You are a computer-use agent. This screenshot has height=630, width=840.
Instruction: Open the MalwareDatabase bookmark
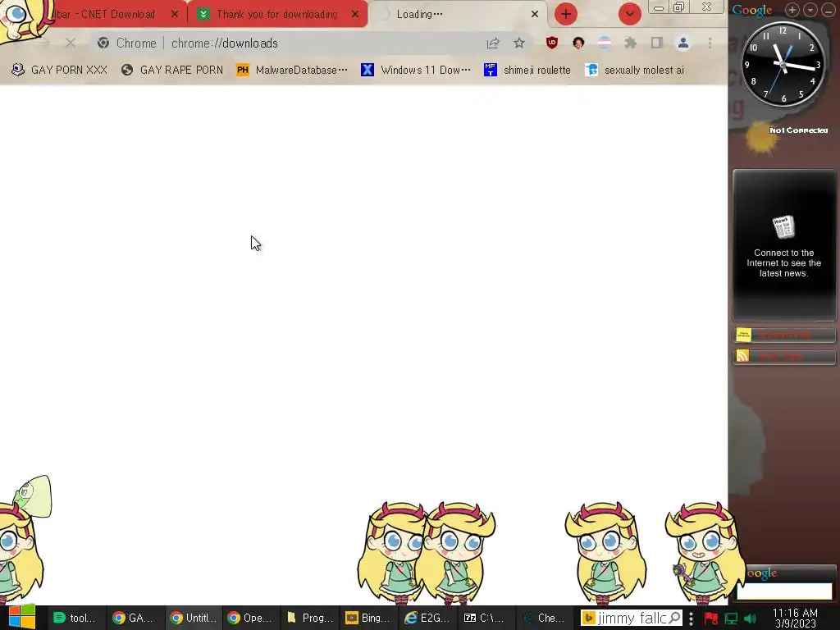[x=292, y=70]
